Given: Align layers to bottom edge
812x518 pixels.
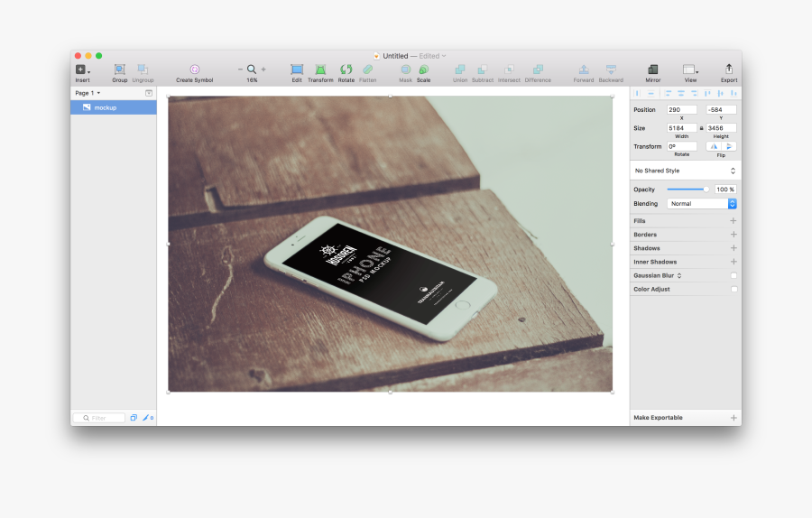Looking at the screenshot, I should click(734, 93).
